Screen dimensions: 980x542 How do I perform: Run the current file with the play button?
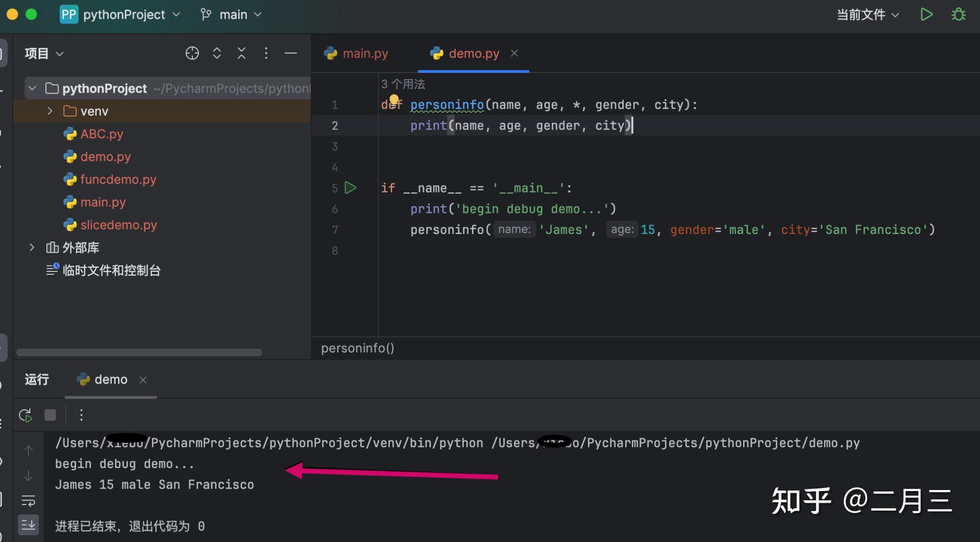tap(926, 14)
